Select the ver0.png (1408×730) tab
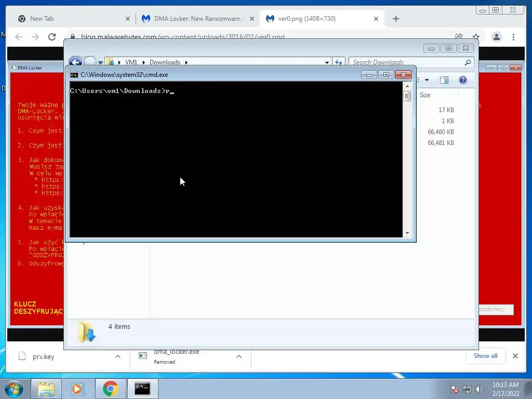 (307, 19)
